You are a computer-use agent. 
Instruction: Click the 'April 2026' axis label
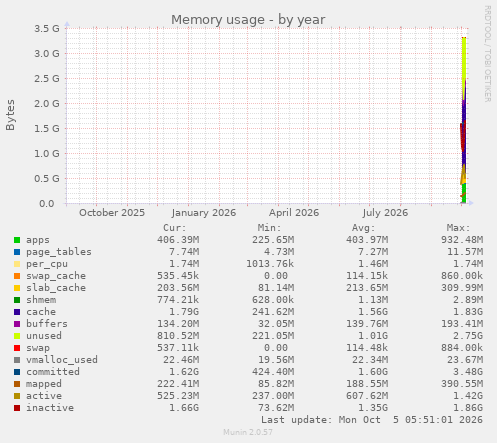pos(294,213)
